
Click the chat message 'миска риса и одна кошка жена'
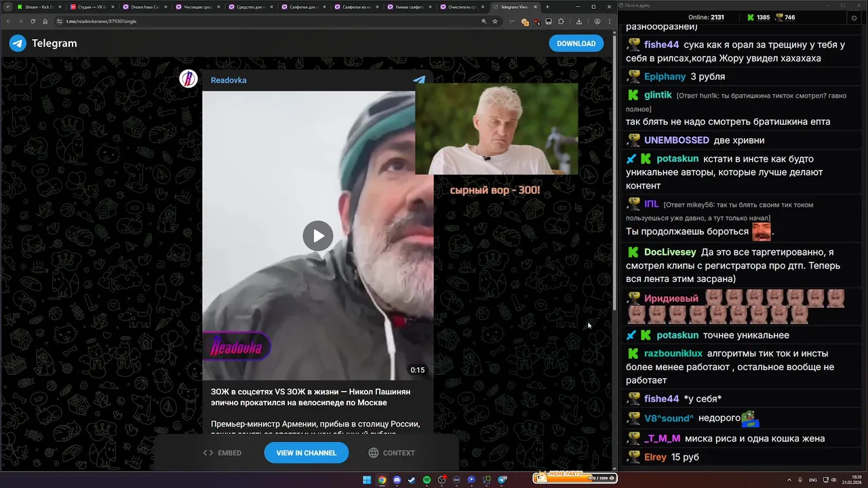pyautogui.click(x=755, y=439)
